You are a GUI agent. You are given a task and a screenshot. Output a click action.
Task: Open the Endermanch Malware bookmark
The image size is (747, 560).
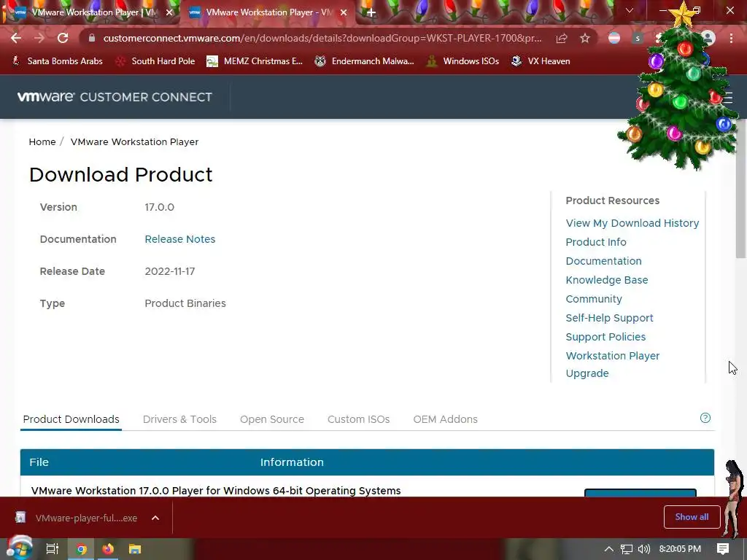tap(365, 61)
